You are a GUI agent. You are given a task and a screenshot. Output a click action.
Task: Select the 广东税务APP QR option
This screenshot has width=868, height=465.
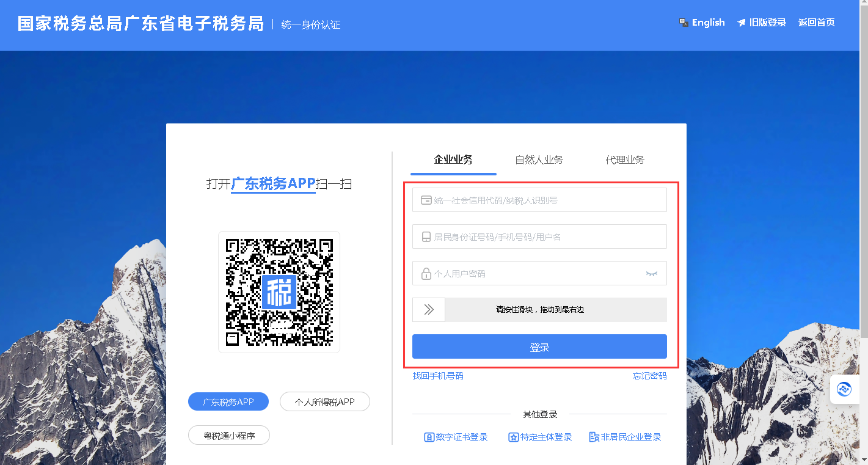point(228,401)
